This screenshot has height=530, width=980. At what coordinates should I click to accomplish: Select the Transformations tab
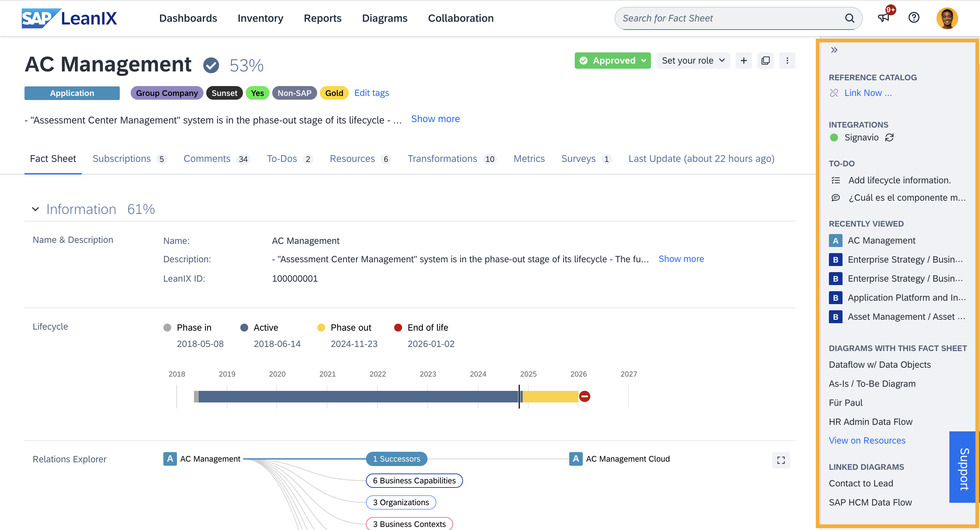[443, 159]
